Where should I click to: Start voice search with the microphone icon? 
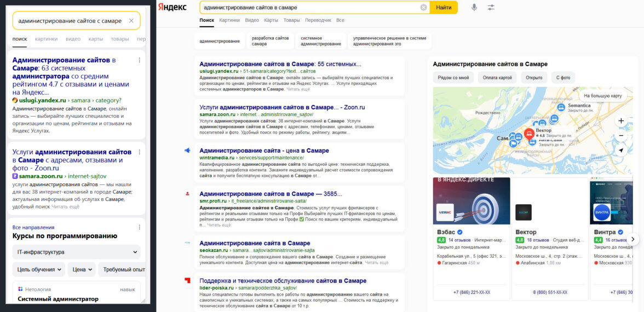474,7
